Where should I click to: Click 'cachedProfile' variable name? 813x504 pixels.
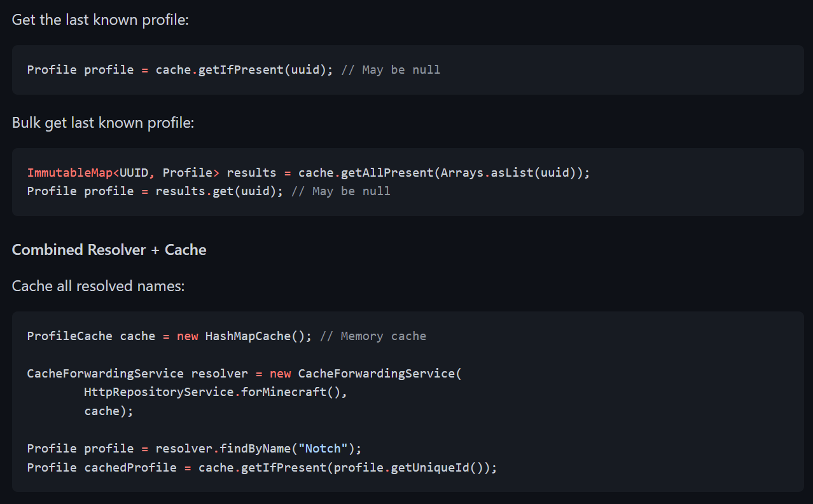[x=130, y=468]
